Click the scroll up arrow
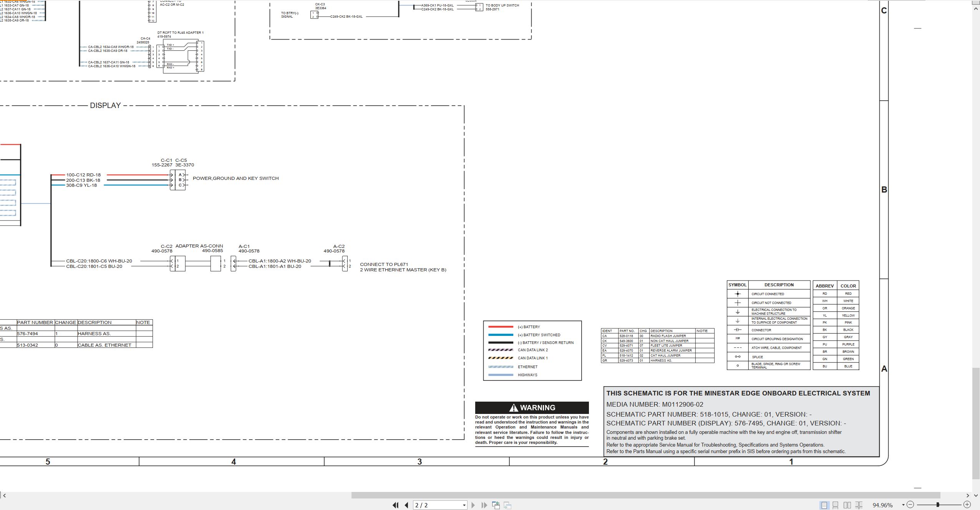 coord(976,8)
